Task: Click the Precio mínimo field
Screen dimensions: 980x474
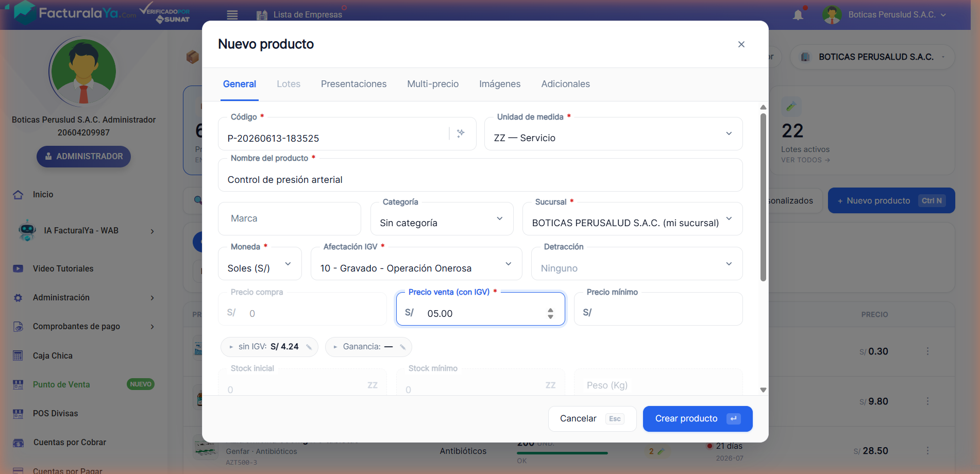Action: click(658, 309)
